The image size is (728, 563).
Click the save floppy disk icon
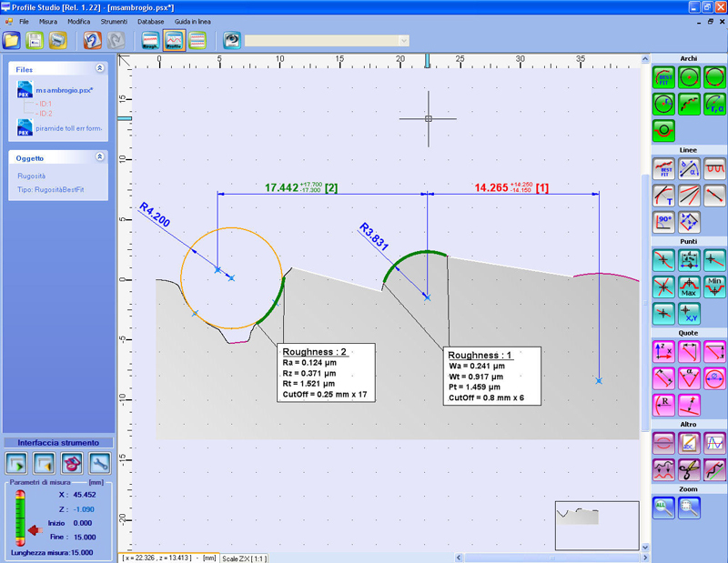point(35,41)
